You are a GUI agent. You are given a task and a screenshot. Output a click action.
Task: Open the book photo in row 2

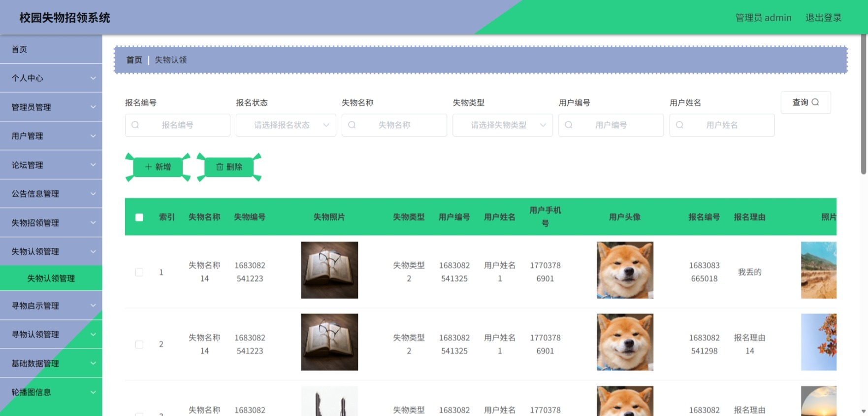[329, 342]
